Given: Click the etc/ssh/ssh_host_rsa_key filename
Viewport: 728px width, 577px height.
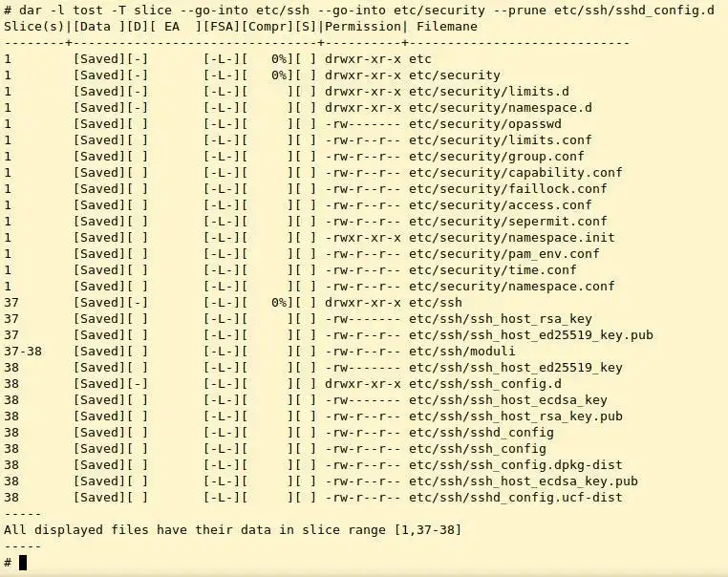Looking at the screenshot, I should coord(501,319).
